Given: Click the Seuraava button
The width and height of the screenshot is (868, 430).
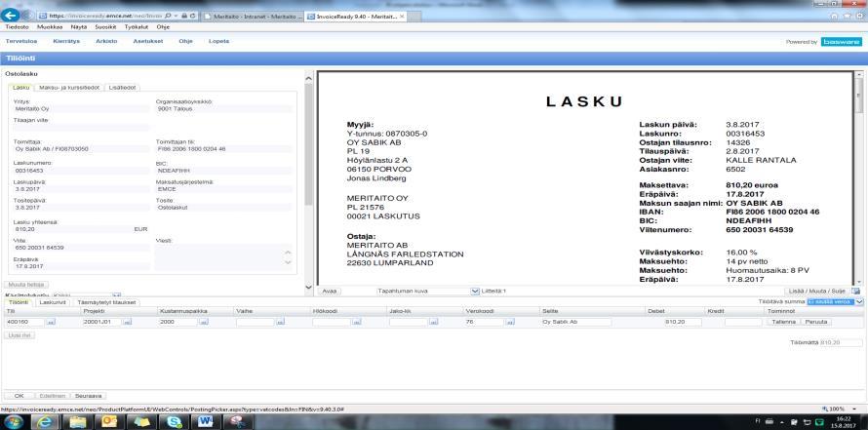Looking at the screenshot, I should pyautogui.click(x=88, y=396).
